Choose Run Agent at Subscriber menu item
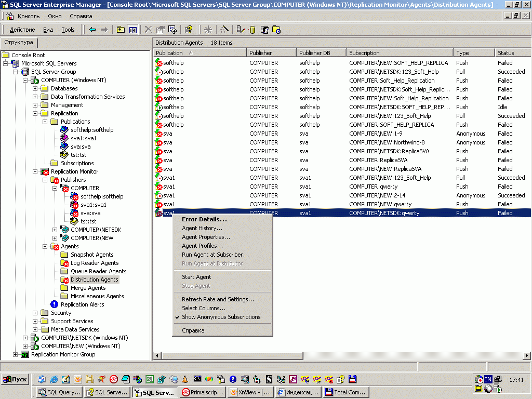The image size is (532, 399). [215, 255]
